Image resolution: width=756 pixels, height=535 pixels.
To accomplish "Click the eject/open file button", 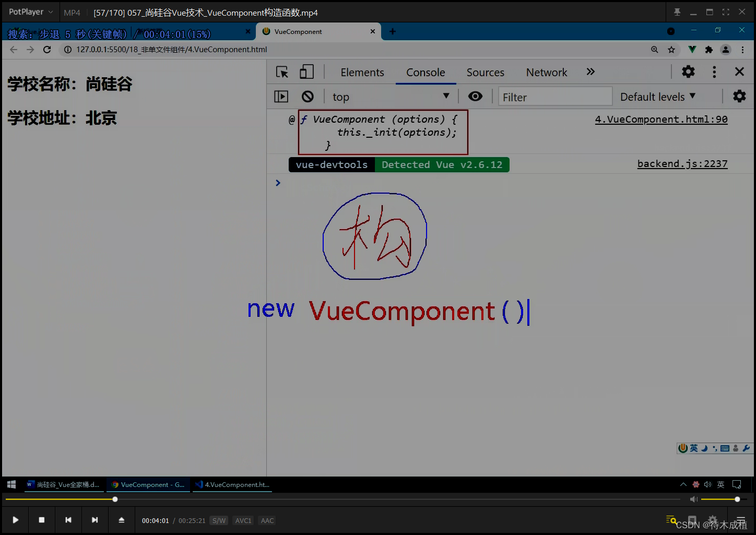I will [x=121, y=520].
